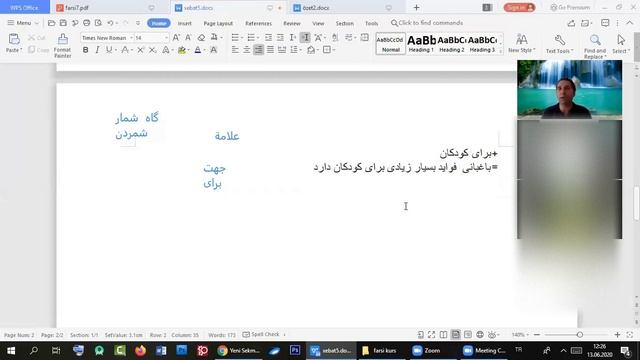Toggle subscript formatting
The image size is (640, 360).
152,50
